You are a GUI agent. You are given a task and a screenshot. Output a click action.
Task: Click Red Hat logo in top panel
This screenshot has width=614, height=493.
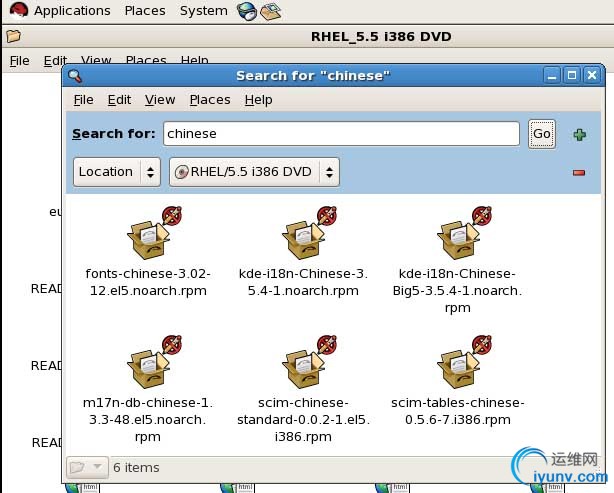18,10
